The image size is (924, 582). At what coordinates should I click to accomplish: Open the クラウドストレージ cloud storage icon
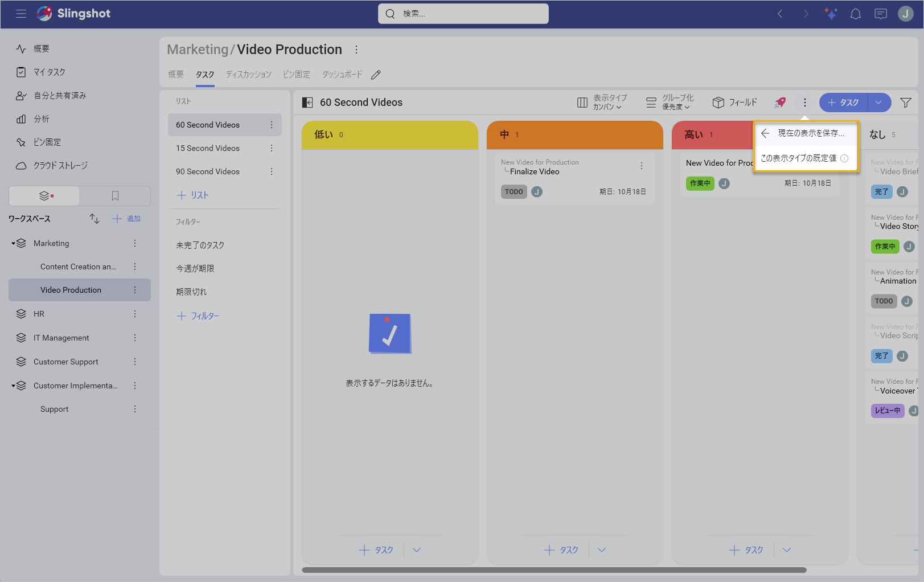click(x=21, y=165)
